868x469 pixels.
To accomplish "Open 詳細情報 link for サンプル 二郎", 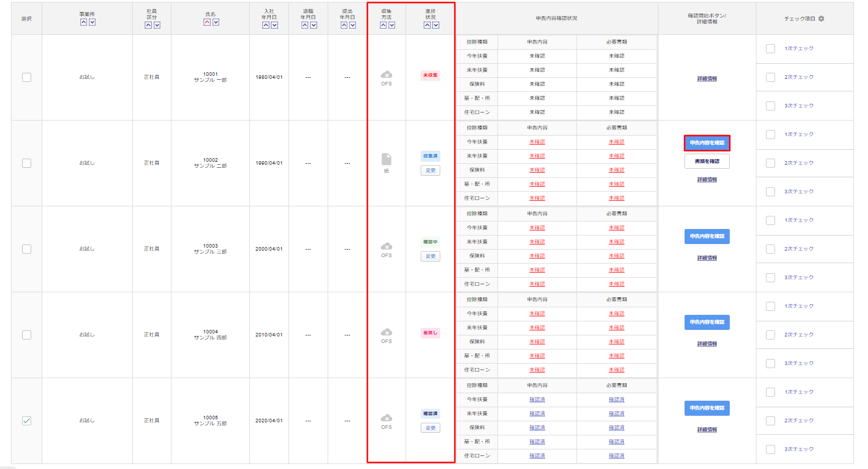I will click(707, 180).
